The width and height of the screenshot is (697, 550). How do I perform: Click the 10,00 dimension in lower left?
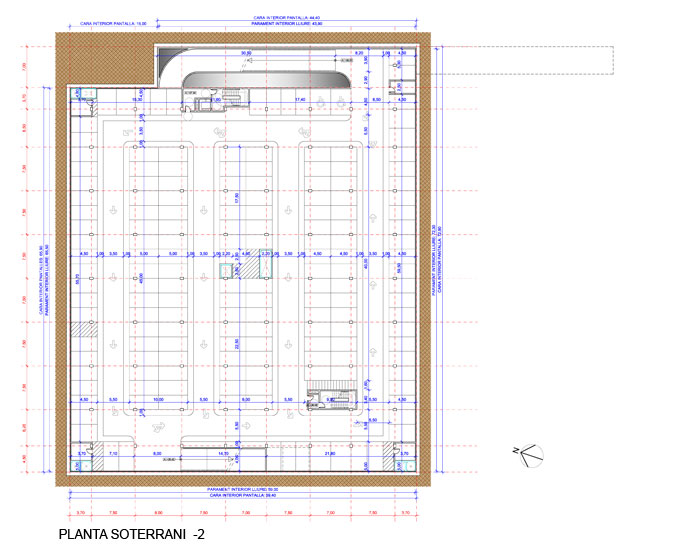click(158, 400)
